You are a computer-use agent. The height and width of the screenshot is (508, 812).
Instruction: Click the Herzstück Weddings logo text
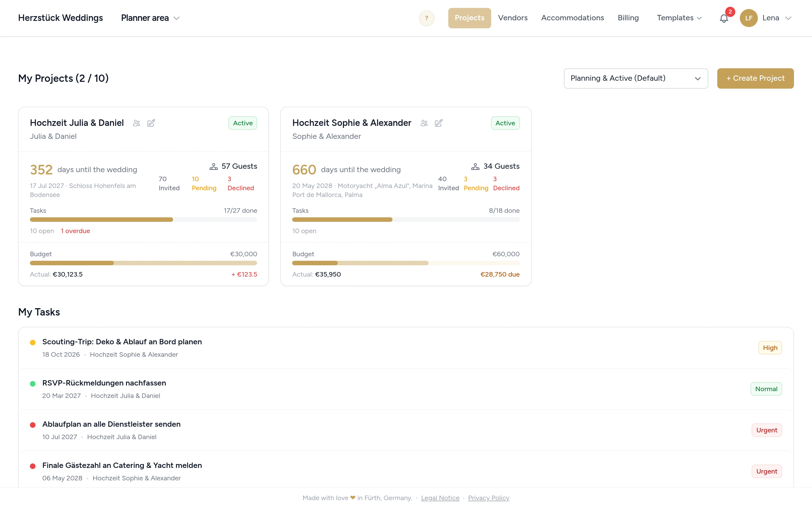(60, 18)
